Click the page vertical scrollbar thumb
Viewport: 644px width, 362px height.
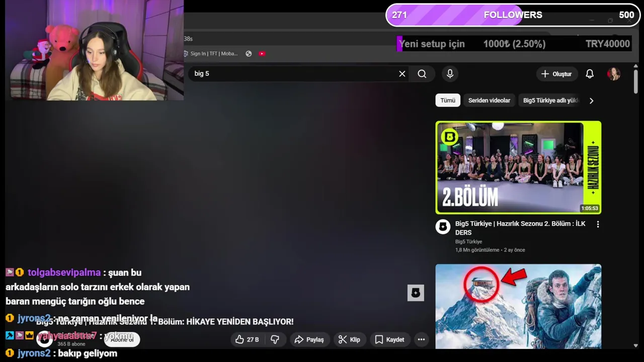pyautogui.click(x=635, y=81)
